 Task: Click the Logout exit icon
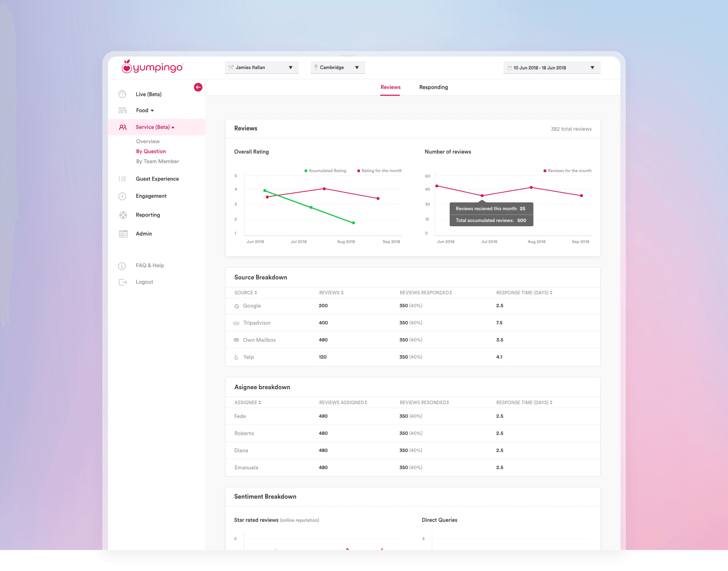coord(123,282)
